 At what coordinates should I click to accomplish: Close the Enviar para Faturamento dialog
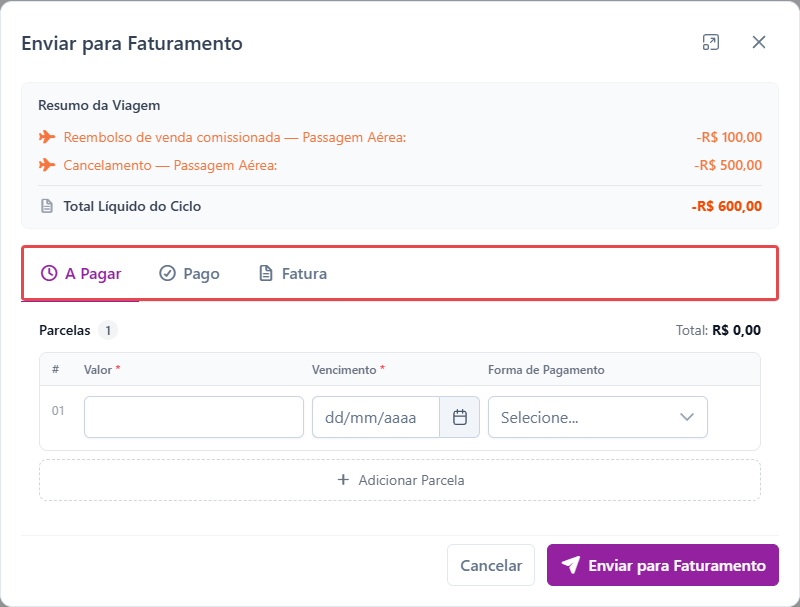pyautogui.click(x=759, y=42)
